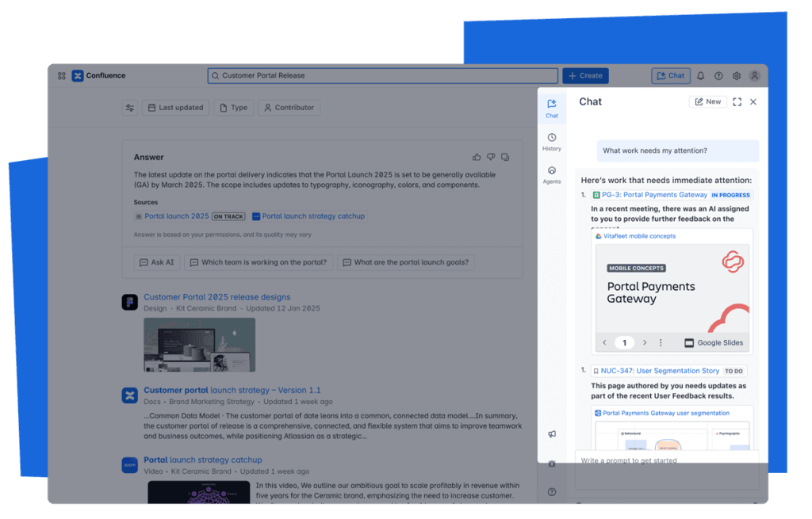Ask which team is working on the portal

point(259,262)
